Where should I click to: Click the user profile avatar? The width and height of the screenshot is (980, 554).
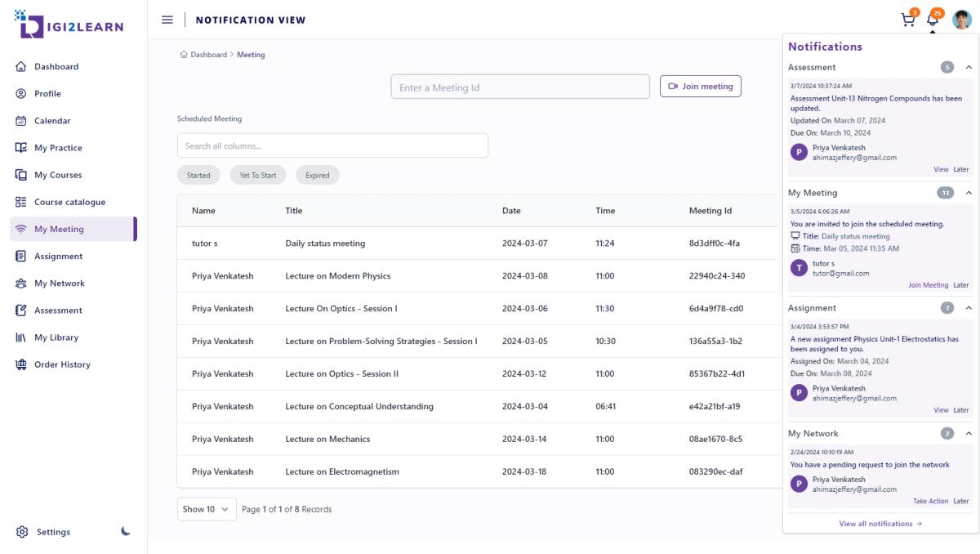(961, 20)
